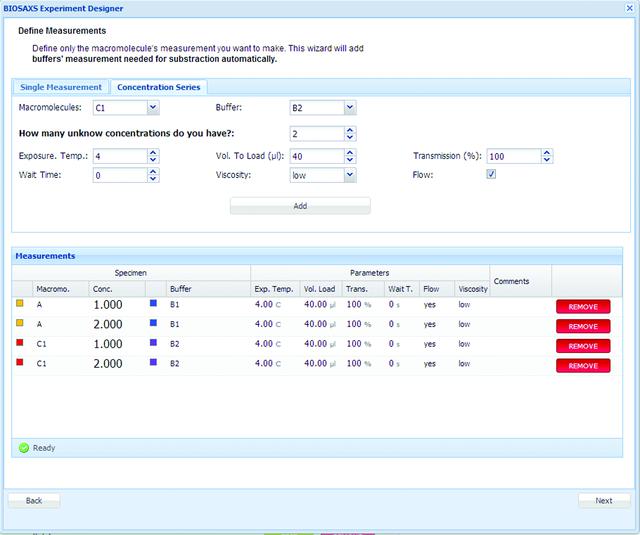Decrease the Wait Time value

pyautogui.click(x=153, y=179)
